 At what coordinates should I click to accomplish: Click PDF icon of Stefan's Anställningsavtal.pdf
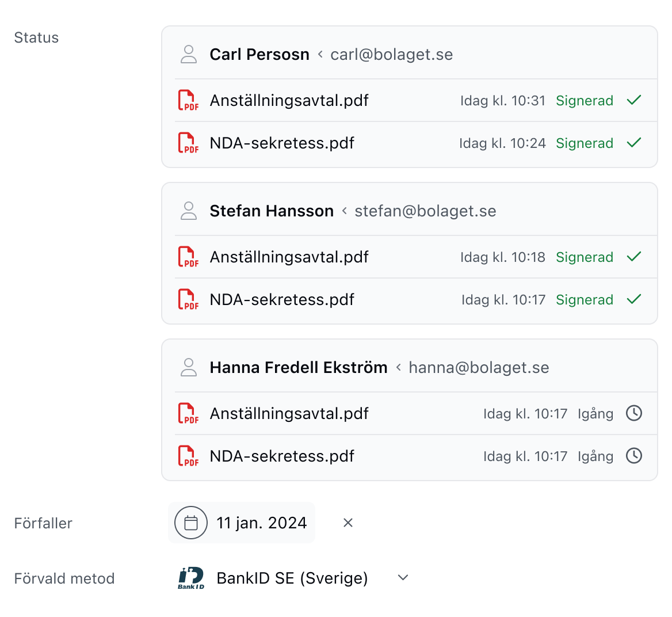189,257
